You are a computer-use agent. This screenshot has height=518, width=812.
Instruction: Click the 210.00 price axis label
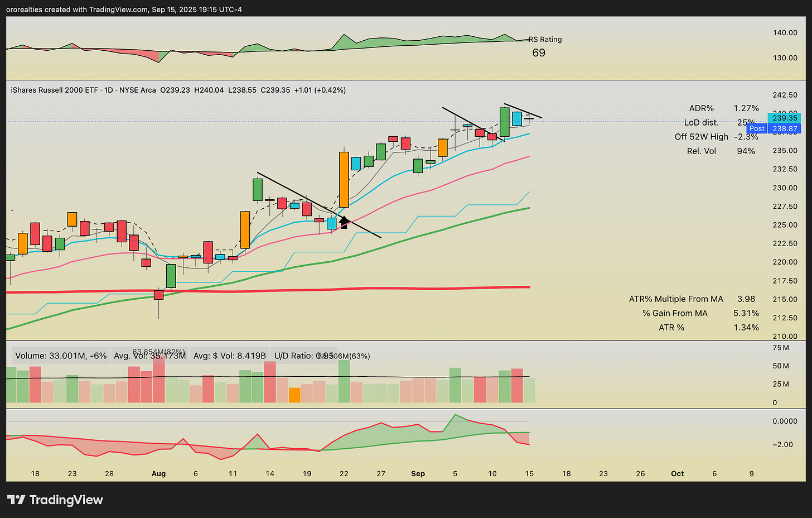785,337
